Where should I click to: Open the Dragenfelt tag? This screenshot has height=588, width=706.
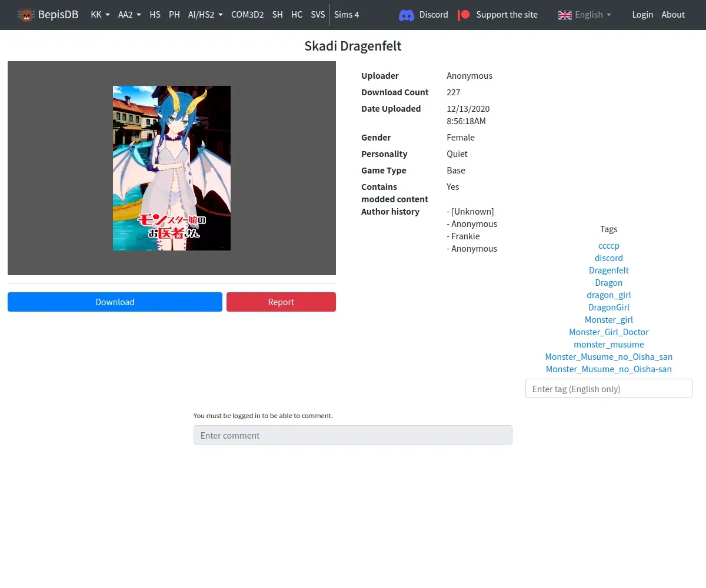609,270
